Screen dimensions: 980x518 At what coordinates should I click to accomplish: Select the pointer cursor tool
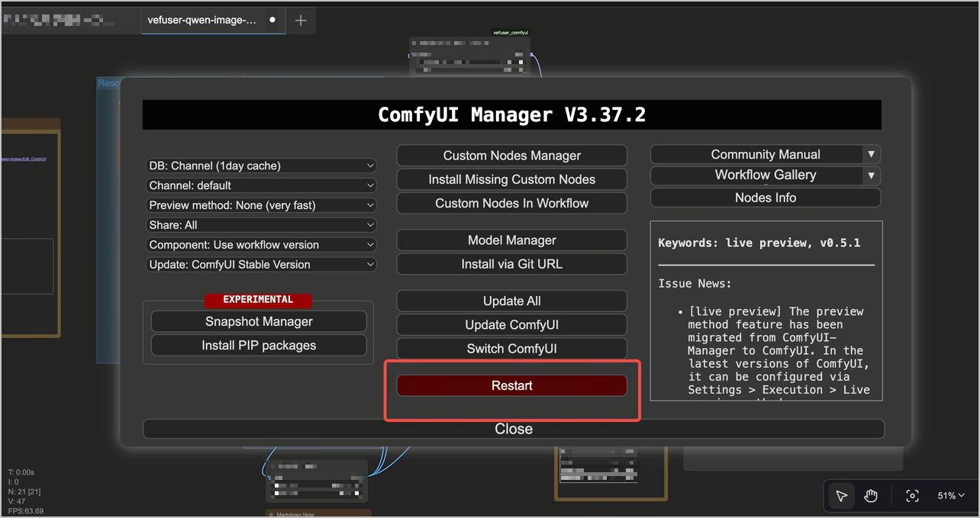[x=841, y=496]
